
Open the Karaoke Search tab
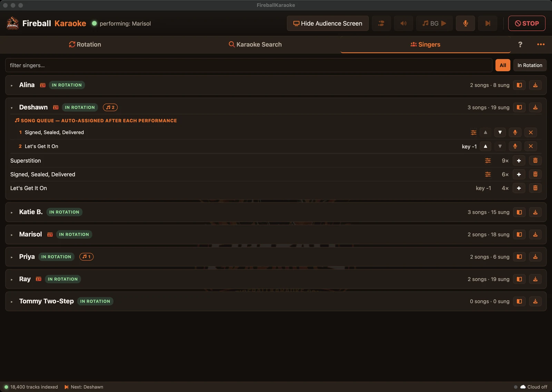coord(255,45)
